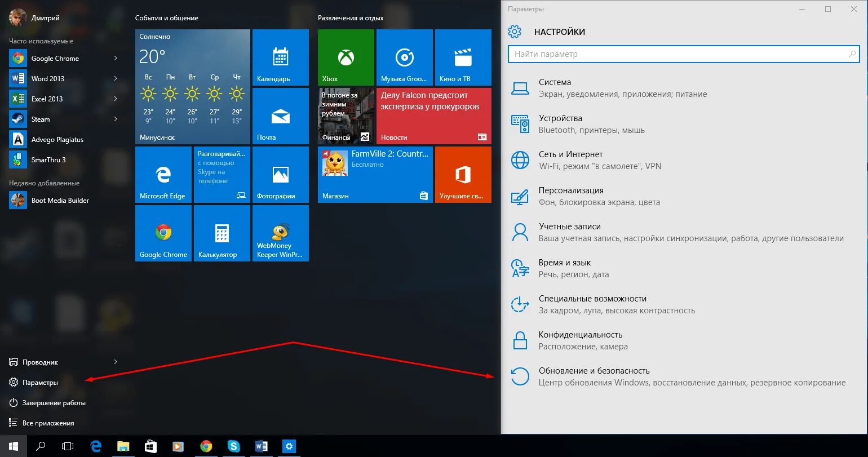This screenshot has height=457, width=868.
Task: Open Task View on the taskbar
Action: (68, 446)
